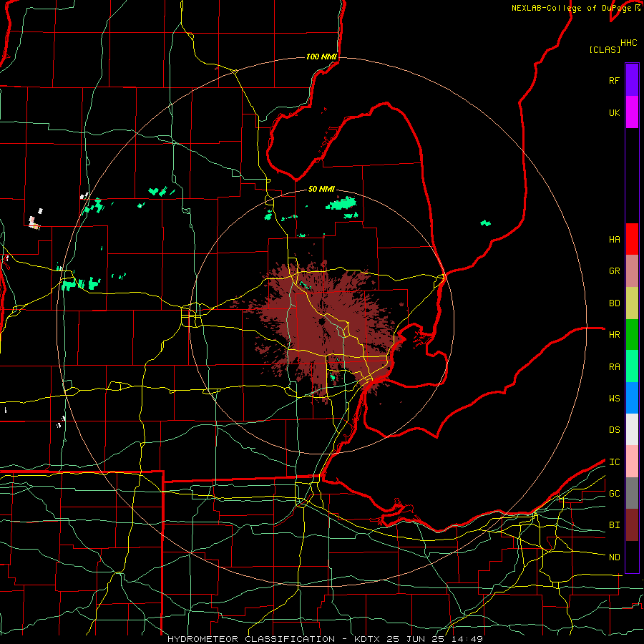Image resolution: width=644 pixels, height=644 pixels.
Task: Click the Hydrometeor Classification KDTX title caption
Action: 325,639
